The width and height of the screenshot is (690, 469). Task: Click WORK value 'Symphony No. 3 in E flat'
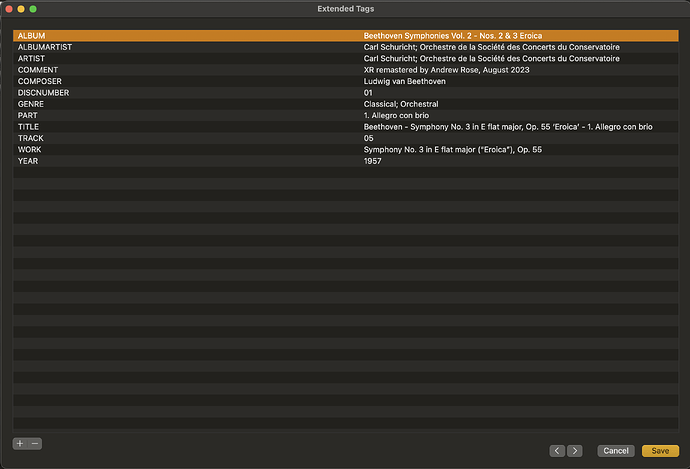pos(453,150)
